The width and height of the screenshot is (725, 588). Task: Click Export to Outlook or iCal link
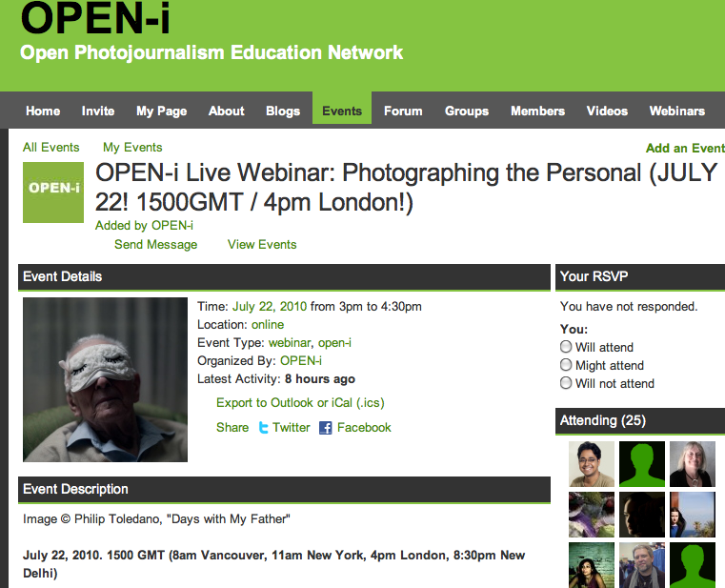click(300, 402)
